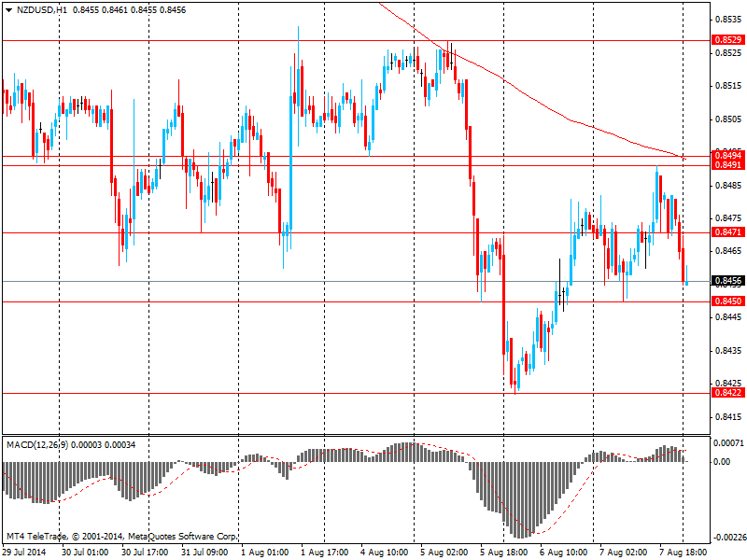Click the 4 Aug 10:00 time label

pos(386,553)
